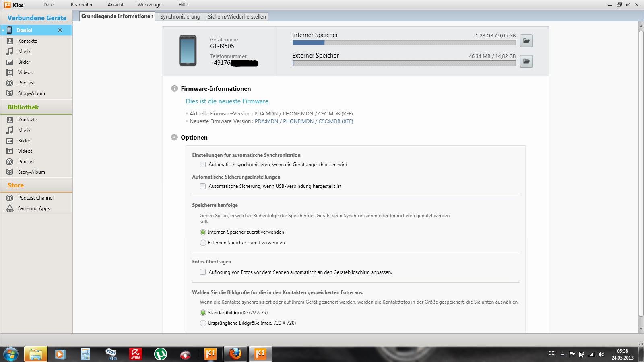Open Windows Explorer from the taskbar
The height and width of the screenshot is (362, 644).
(x=36, y=354)
